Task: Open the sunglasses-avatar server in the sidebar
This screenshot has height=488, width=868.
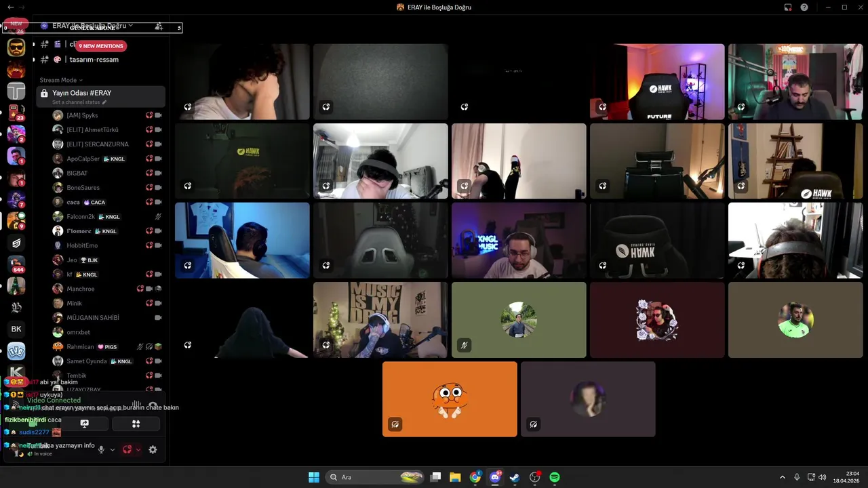Action: coord(16,47)
